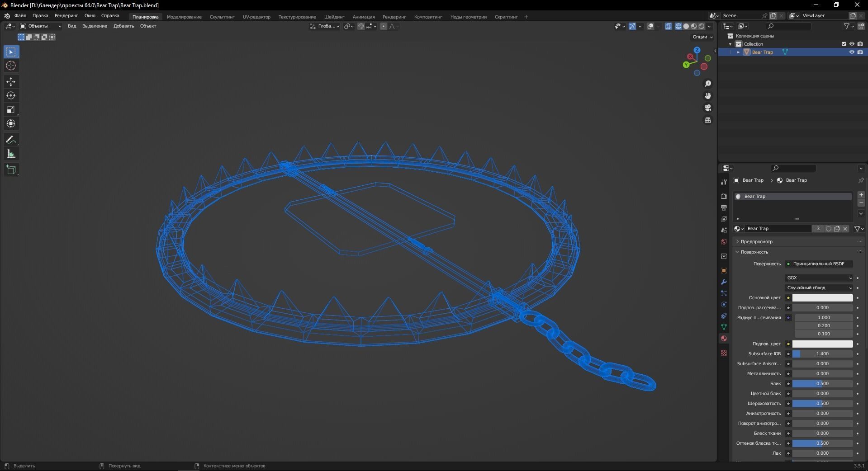
Task: Open the Modifiers wrench tab
Action: (724, 282)
